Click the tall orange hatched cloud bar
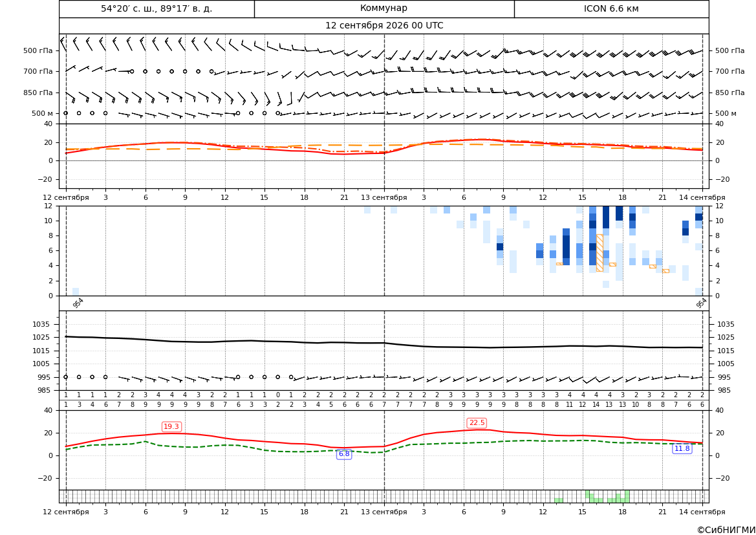756x535 pixels. pos(599,253)
